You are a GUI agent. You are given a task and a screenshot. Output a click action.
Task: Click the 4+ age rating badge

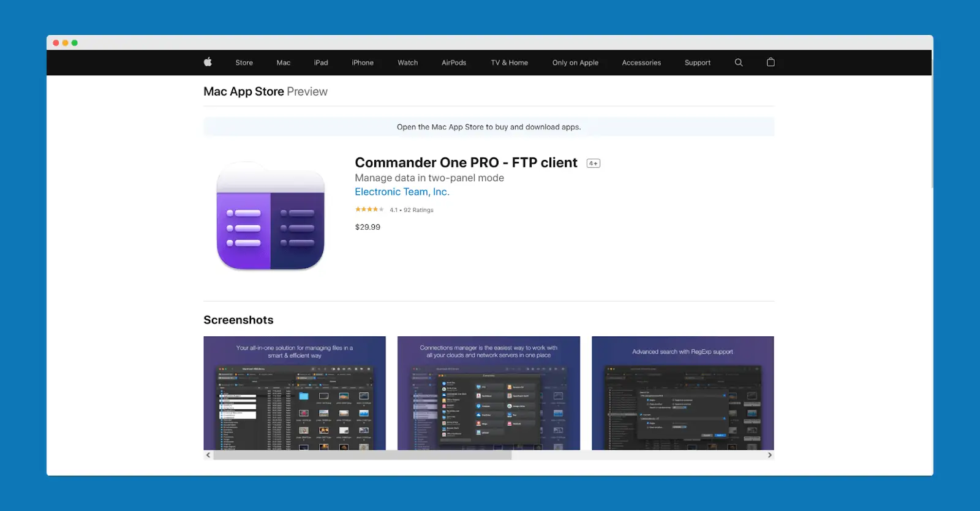[x=594, y=163]
